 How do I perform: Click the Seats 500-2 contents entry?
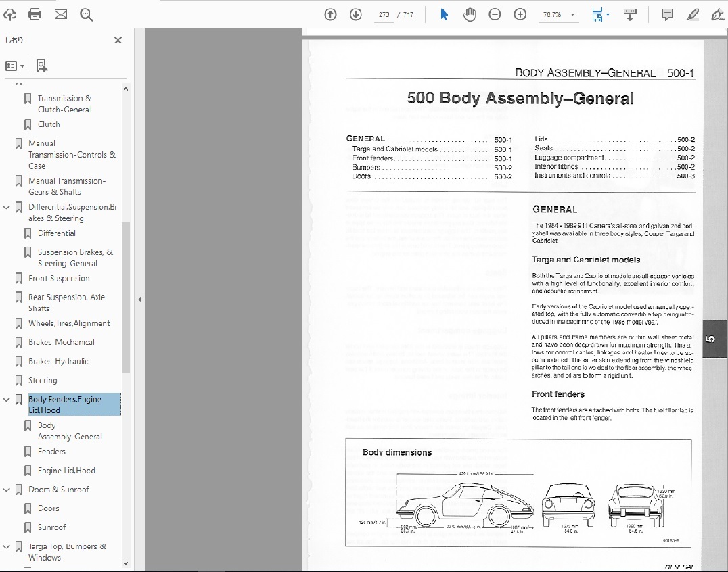tap(615, 149)
